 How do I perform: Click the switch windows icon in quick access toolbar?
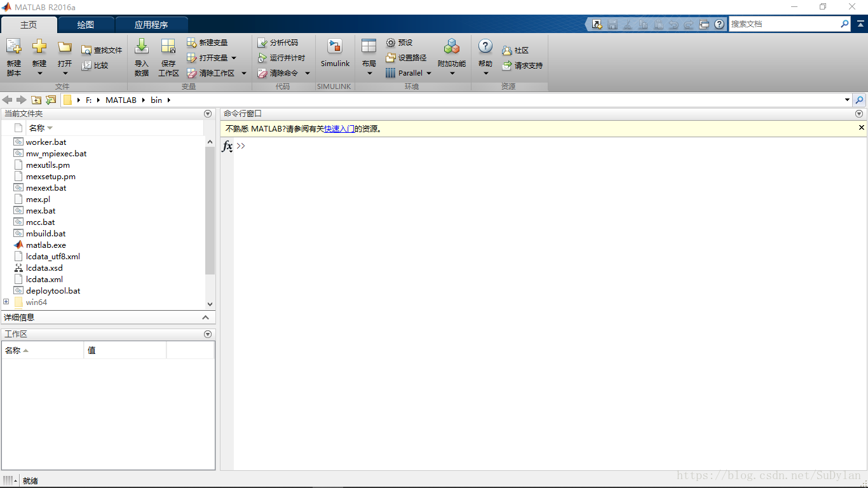point(704,24)
